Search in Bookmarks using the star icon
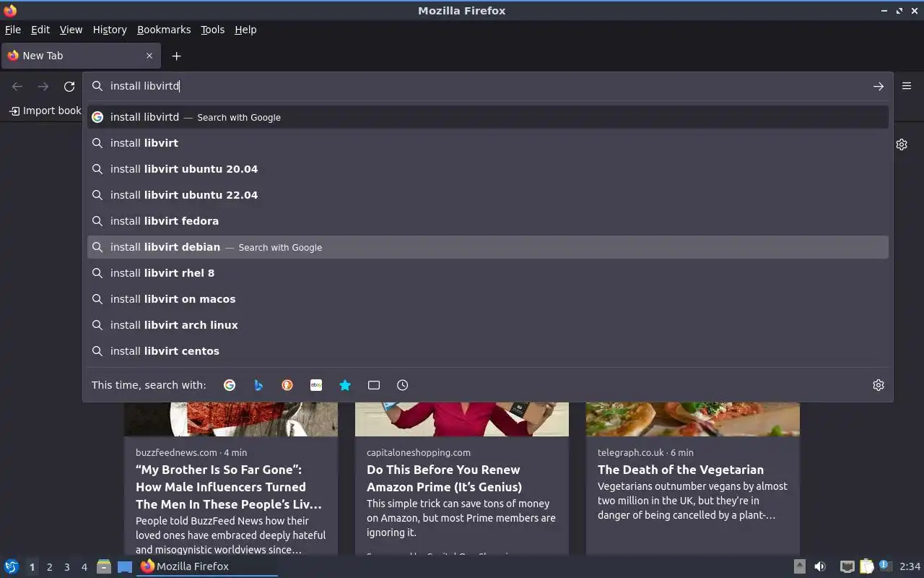The width and height of the screenshot is (924, 578). [345, 385]
